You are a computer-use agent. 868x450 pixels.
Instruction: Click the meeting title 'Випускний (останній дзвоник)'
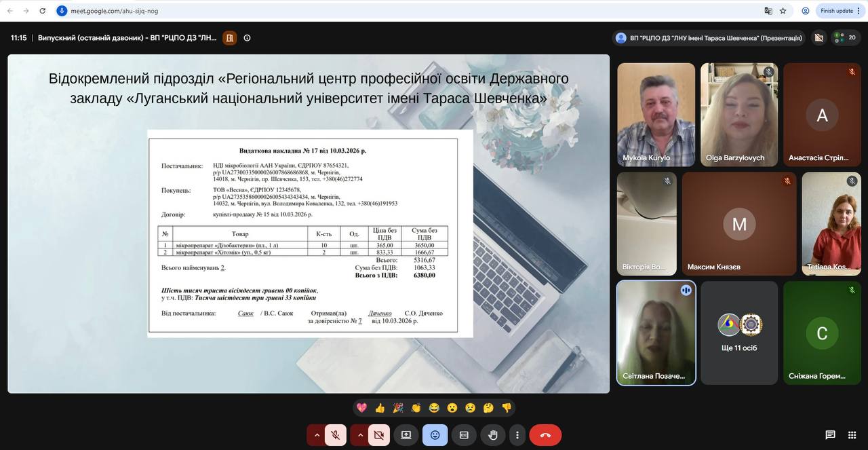(127, 38)
